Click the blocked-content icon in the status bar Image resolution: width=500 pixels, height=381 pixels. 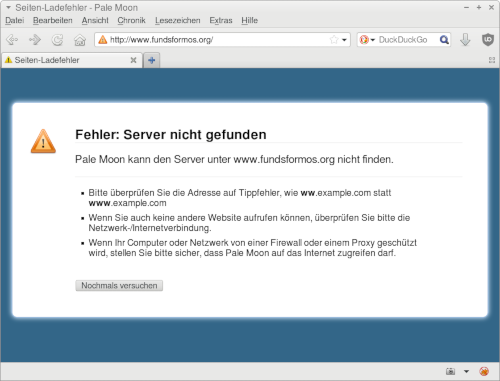pos(484,371)
